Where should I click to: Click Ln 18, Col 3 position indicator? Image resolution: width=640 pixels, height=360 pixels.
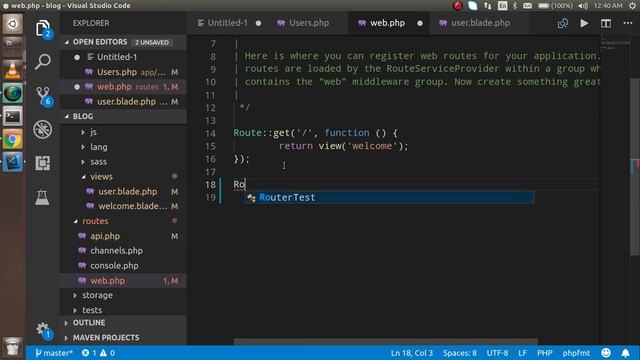411,353
